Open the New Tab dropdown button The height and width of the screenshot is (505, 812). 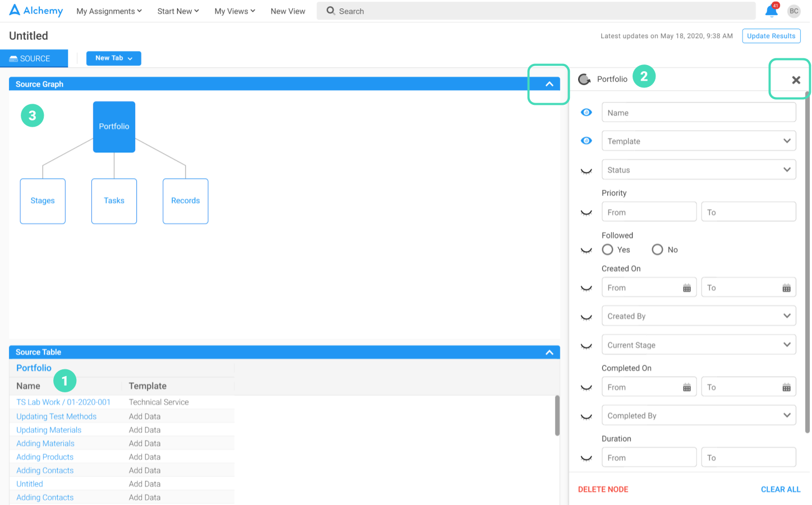tap(114, 58)
